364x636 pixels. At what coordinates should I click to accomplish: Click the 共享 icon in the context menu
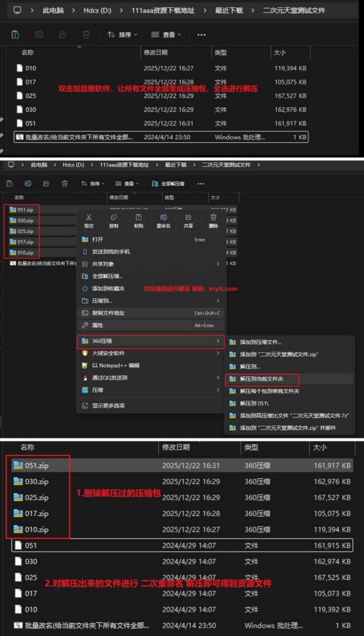[x=188, y=217]
